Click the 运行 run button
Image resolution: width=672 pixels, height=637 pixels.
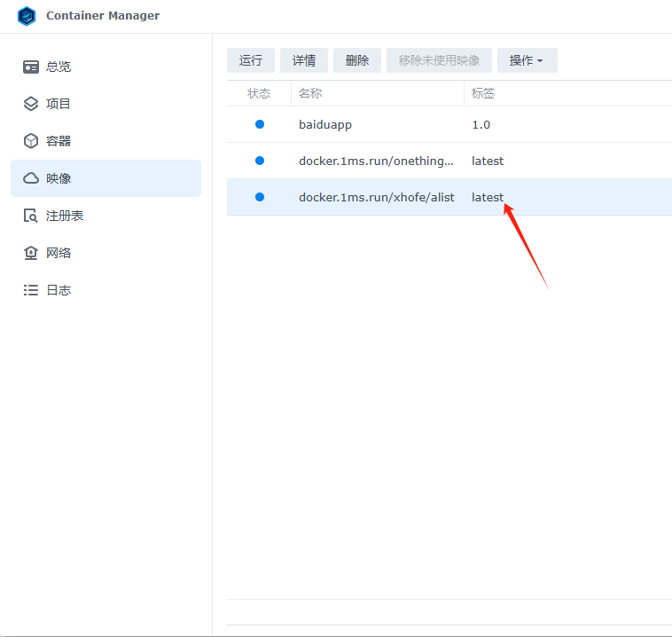[251, 60]
